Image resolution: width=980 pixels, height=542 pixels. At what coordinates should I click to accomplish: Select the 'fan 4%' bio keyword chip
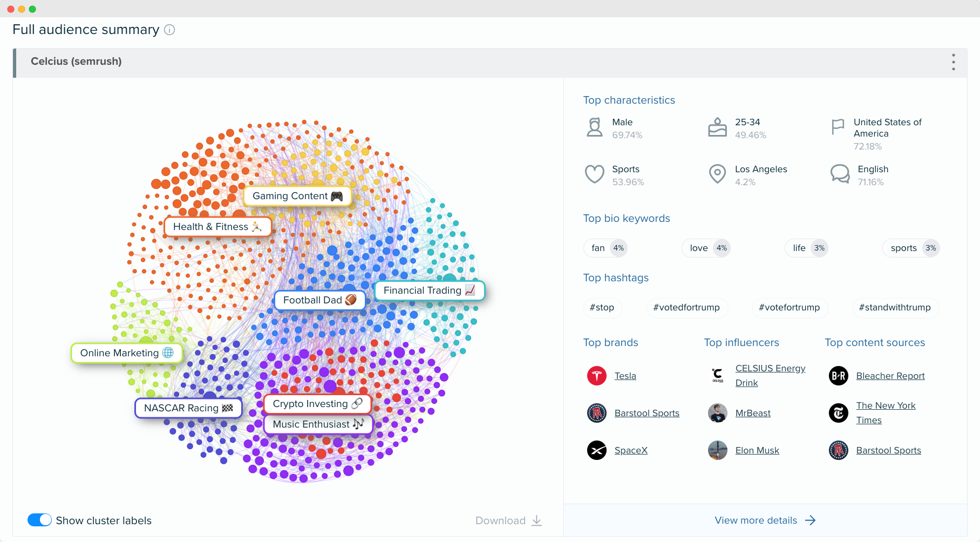[605, 248]
